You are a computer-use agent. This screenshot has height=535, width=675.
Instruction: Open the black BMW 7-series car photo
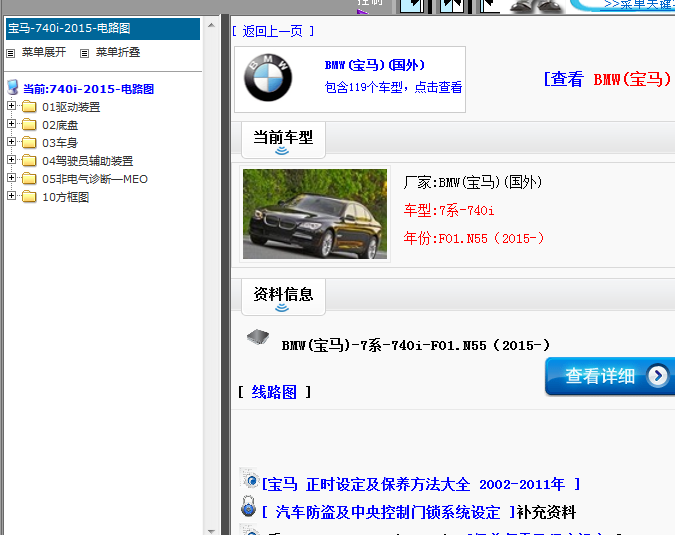click(315, 214)
